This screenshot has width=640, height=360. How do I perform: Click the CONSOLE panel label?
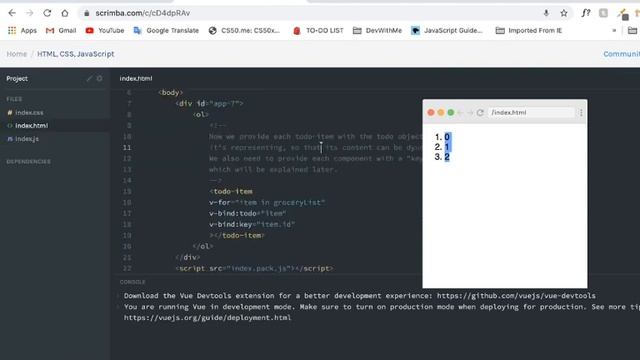pyautogui.click(x=133, y=282)
